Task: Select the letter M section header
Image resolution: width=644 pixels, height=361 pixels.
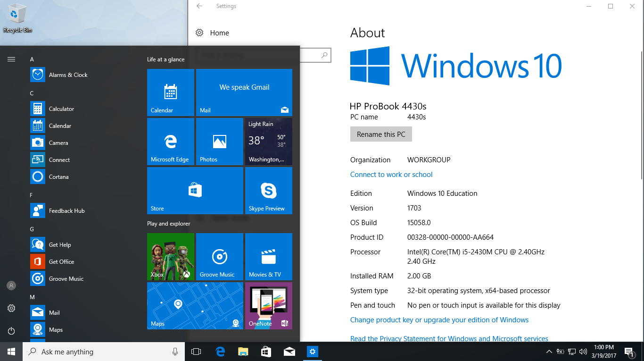Action: coord(32,297)
